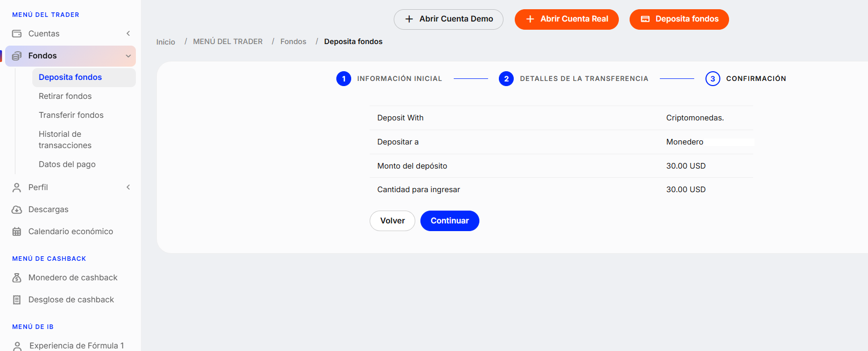This screenshot has height=351, width=868.
Task: Click the Abrir Cuenta Real button
Action: [x=567, y=19]
